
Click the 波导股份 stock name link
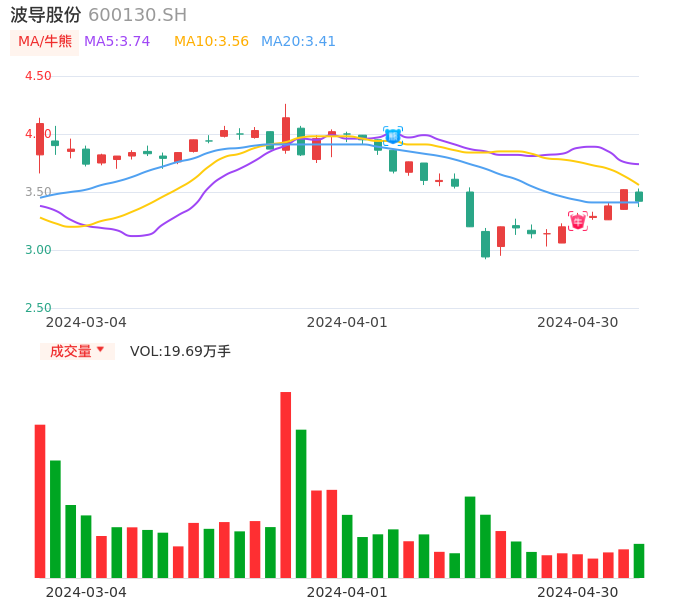pyautogui.click(x=45, y=15)
